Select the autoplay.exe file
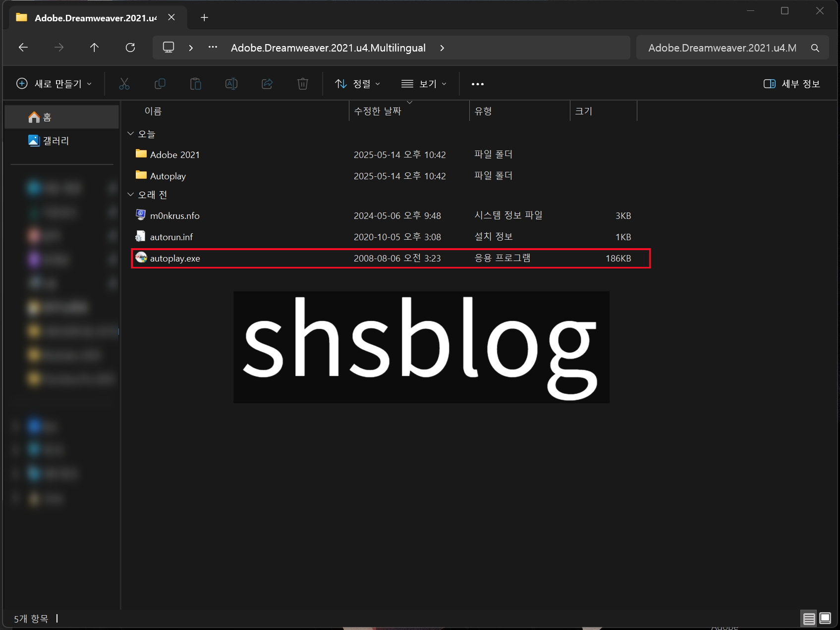840x630 pixels. tap(391, 258)
